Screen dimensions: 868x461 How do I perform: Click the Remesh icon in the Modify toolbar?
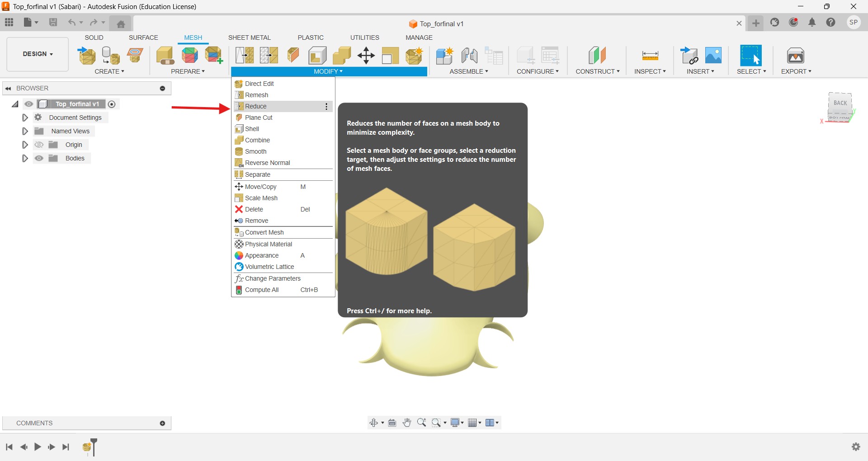(x=245, y=56)
